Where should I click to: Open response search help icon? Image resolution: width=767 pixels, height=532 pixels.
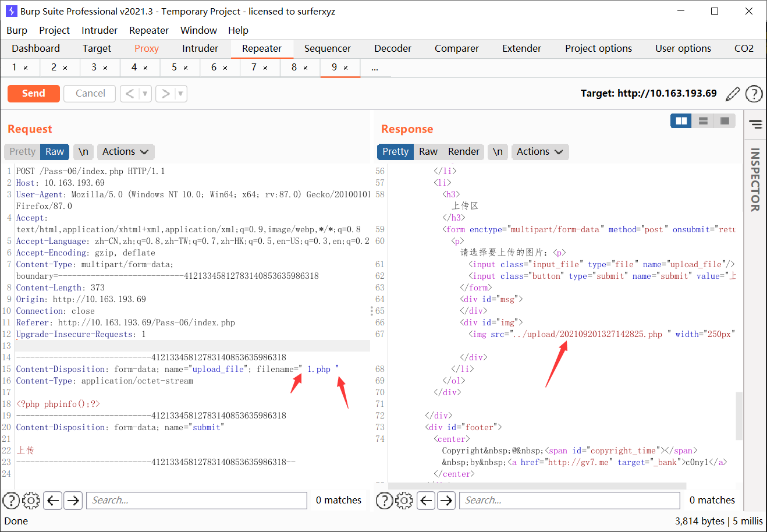[385, 500]
